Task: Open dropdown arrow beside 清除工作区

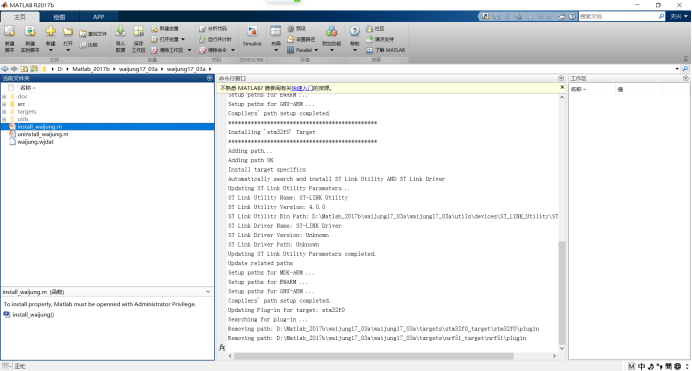Action: pyautogui.click(x=189, y=50)
